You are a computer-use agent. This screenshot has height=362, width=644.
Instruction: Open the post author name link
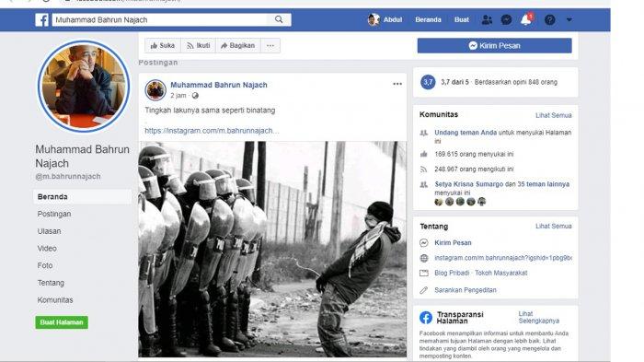click(x=219, y=85)
